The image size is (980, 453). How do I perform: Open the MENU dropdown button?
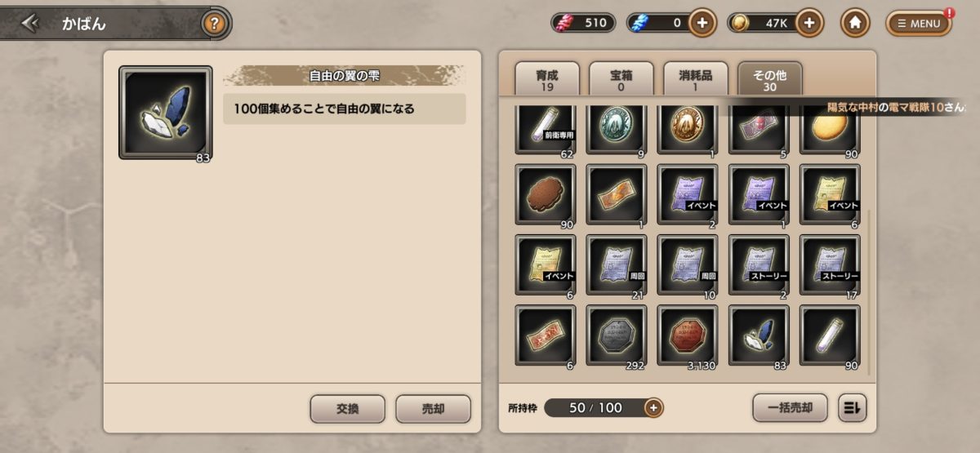coord(919,23)
